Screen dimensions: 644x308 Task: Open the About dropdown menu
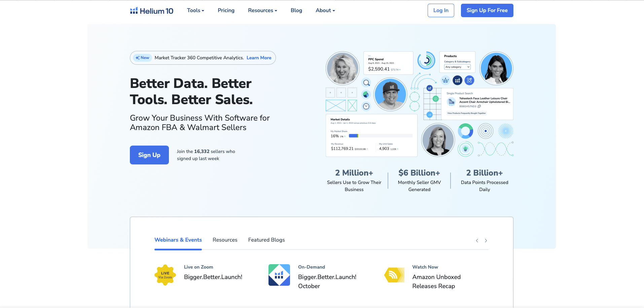click(x=325, y=10)
